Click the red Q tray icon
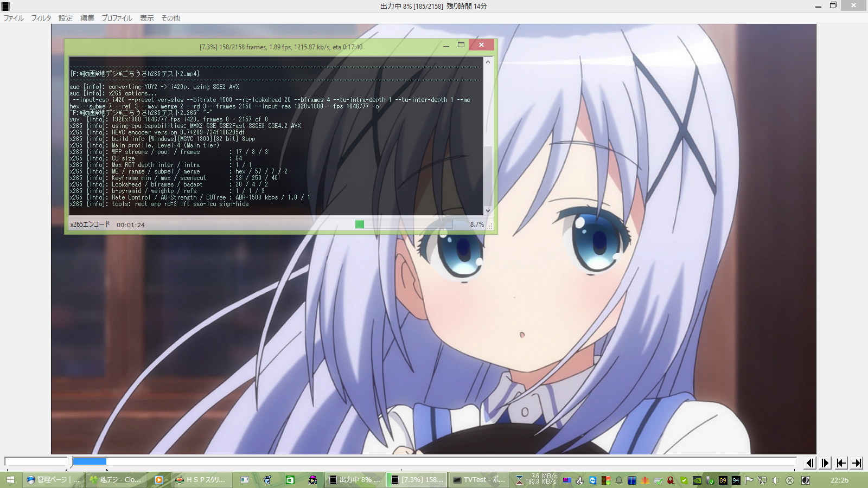868x488 pixels. point(671,480)
